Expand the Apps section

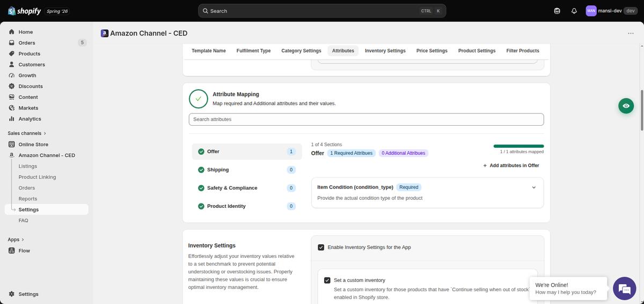pos(16,240)
